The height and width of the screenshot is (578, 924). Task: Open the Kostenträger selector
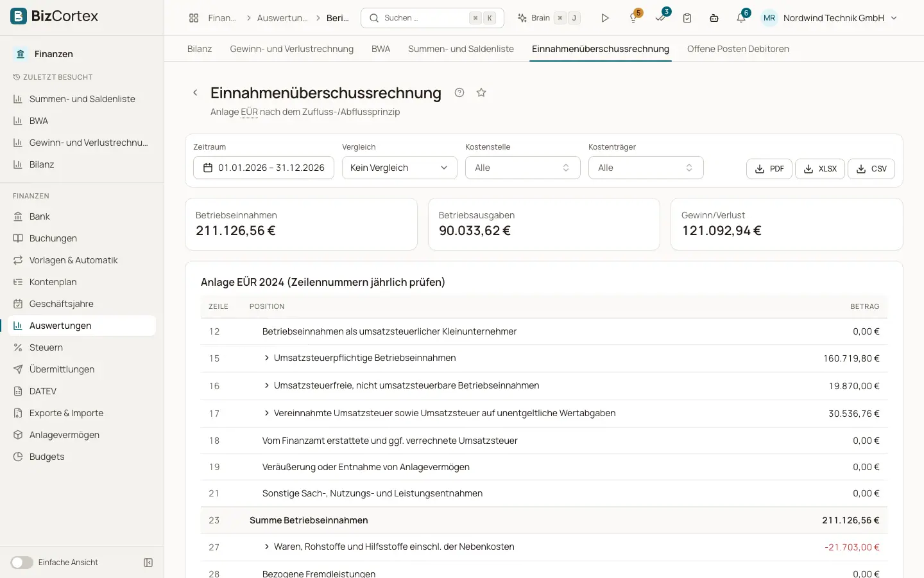point(646,168)
